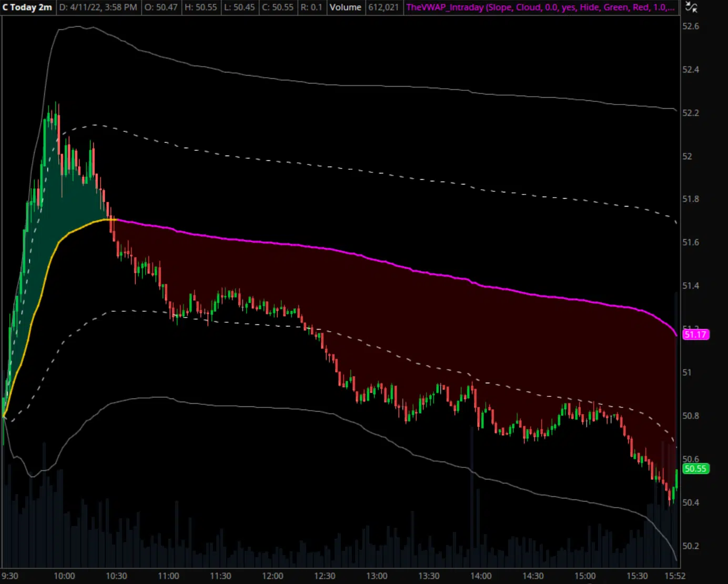Click the 50.4 price axis label

[x=691, y=503]
